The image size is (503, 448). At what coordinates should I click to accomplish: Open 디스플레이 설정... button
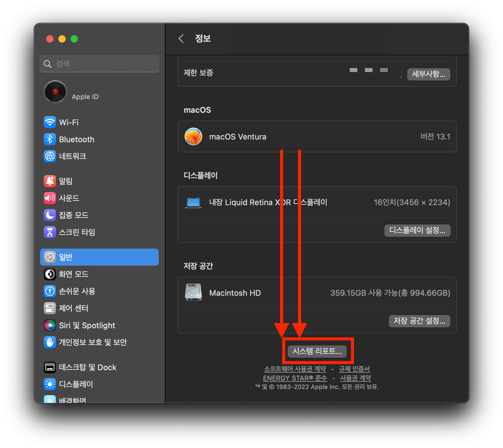point(417,230)
